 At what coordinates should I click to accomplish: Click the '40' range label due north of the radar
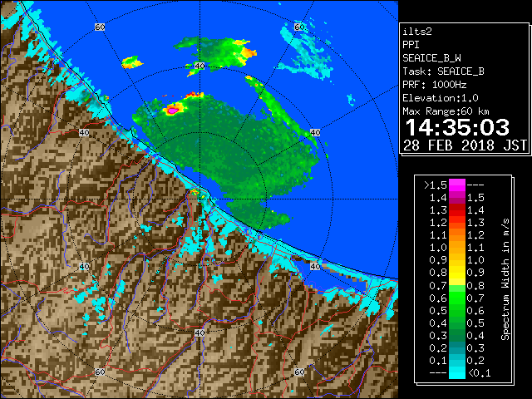pyautogui.click(x=199, y=66)
